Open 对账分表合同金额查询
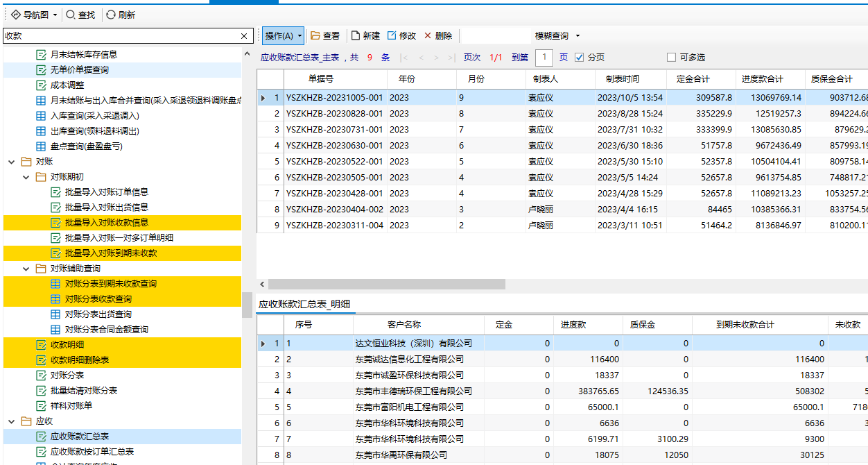This screenshot has height=465, width=868. click(x=107, y=330)
